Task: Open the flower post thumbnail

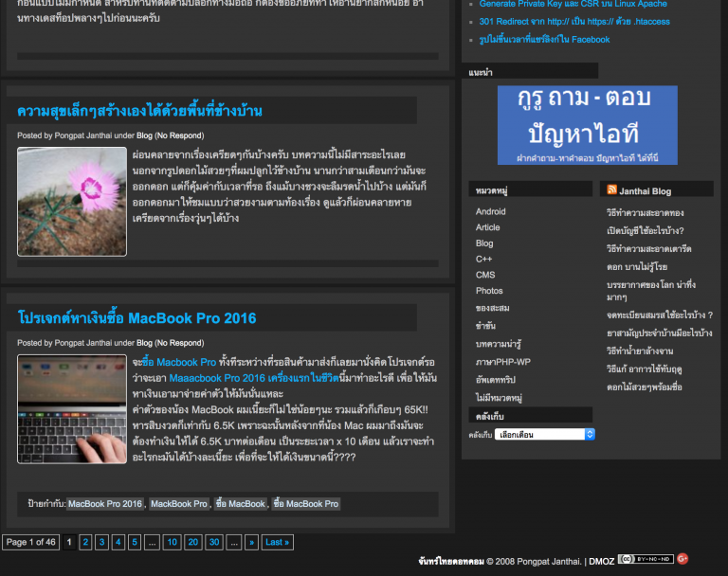Action: tap(72, 202)
